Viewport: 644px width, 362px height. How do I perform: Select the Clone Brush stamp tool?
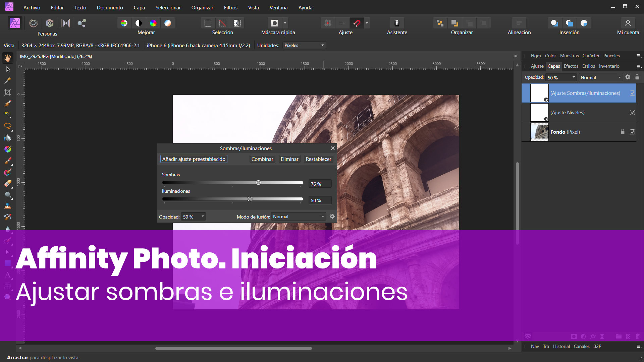[8, 206]
